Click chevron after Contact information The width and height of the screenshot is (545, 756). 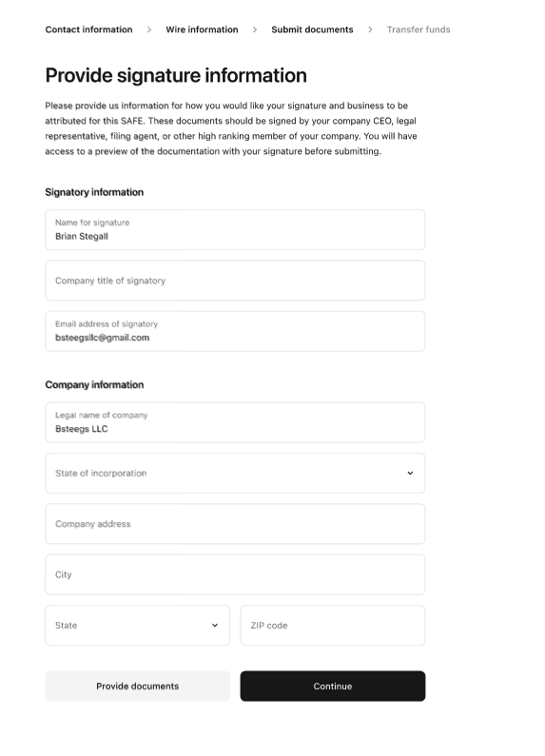click(149, 29)
